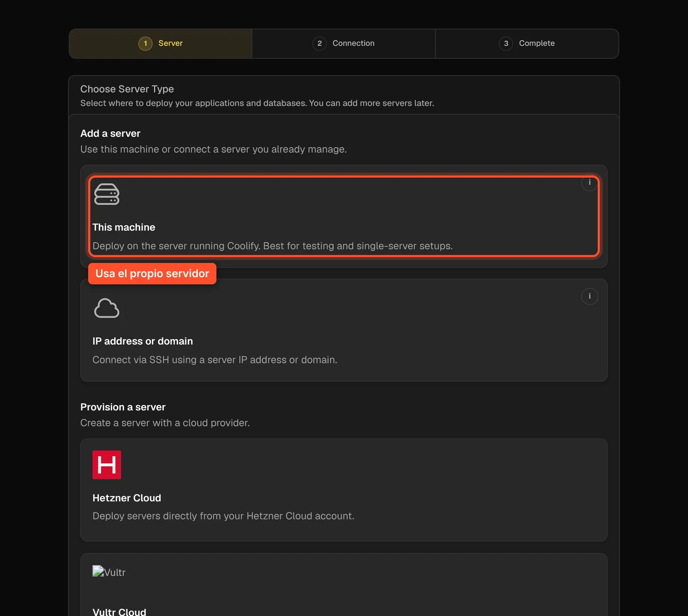Click the red Hetzner H logo

coord(107,465)
